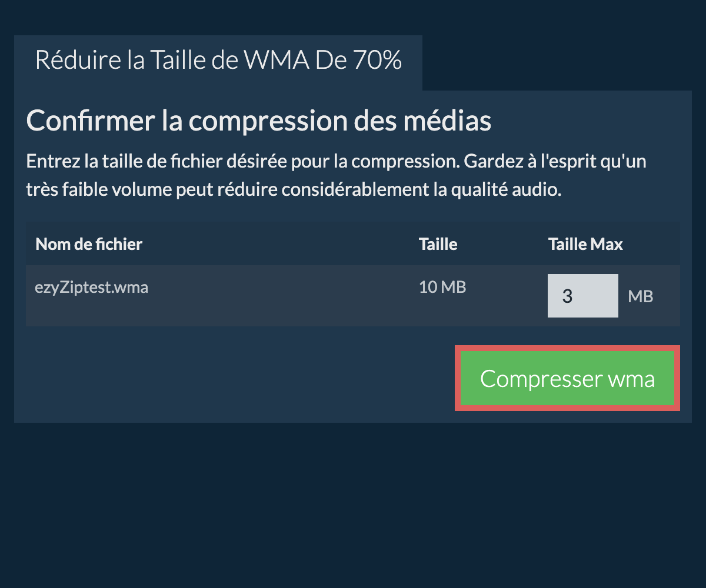This screenshot has width=706, height=588.
Task: Click the word wma on the green button
Action: coord(632,378)
